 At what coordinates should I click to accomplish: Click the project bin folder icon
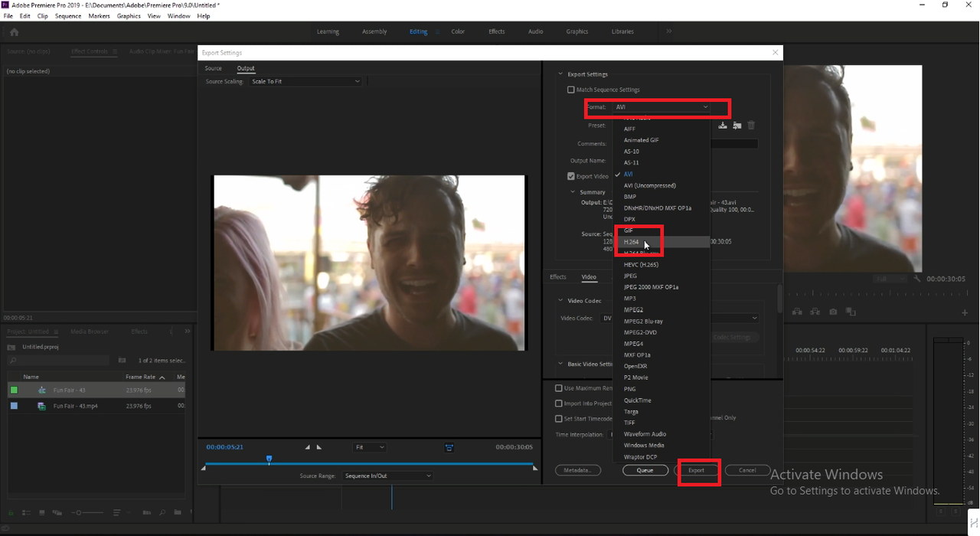(11, 347)
